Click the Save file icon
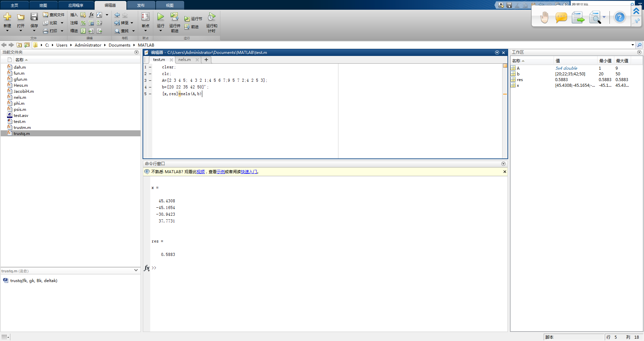Screen dimensions: 644x341 point(34,17)
